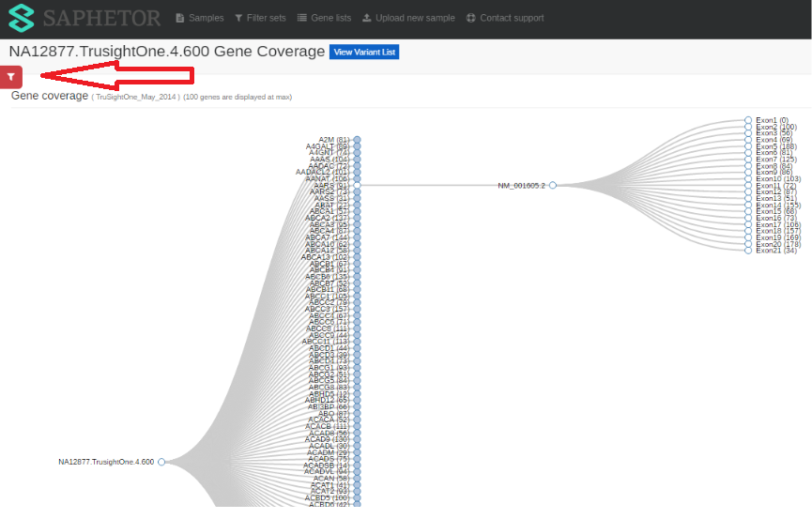Select the Exon12 (87) node
The width and height of the screenshot is (812, 519).
click(x=748, y=192)
